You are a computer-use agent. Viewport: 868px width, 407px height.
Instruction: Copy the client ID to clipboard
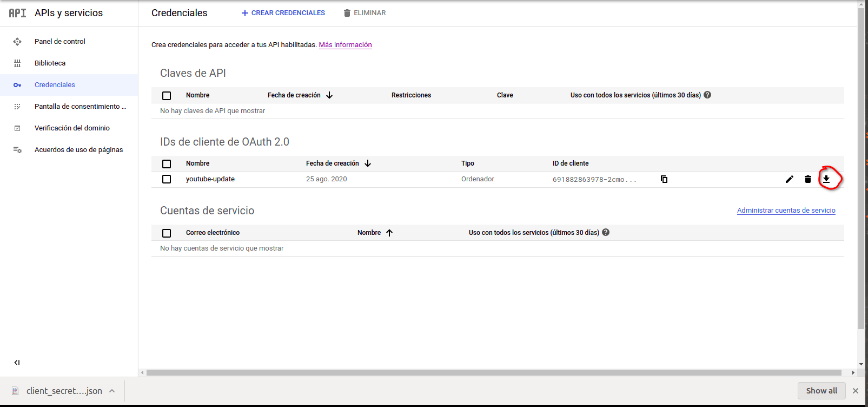click(664, 179)
